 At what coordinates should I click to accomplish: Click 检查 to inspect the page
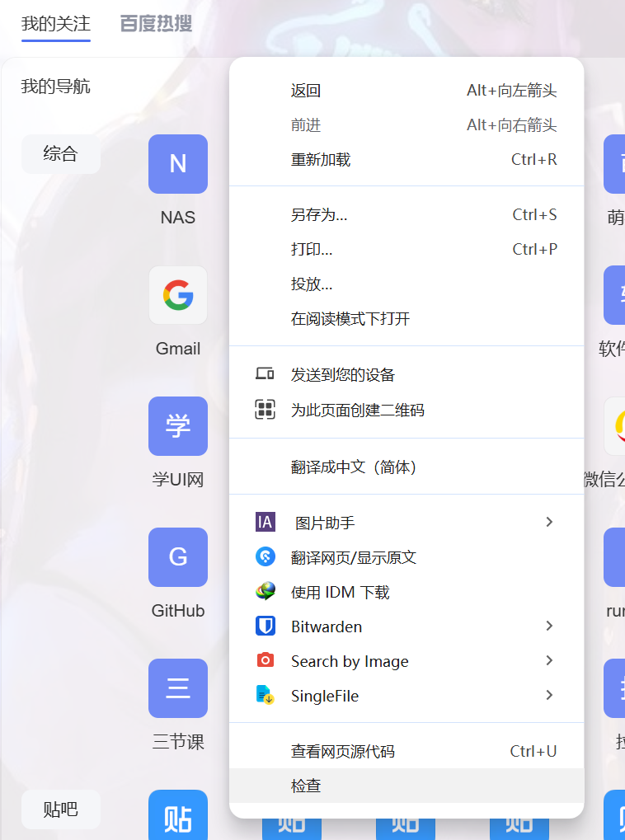306,786
